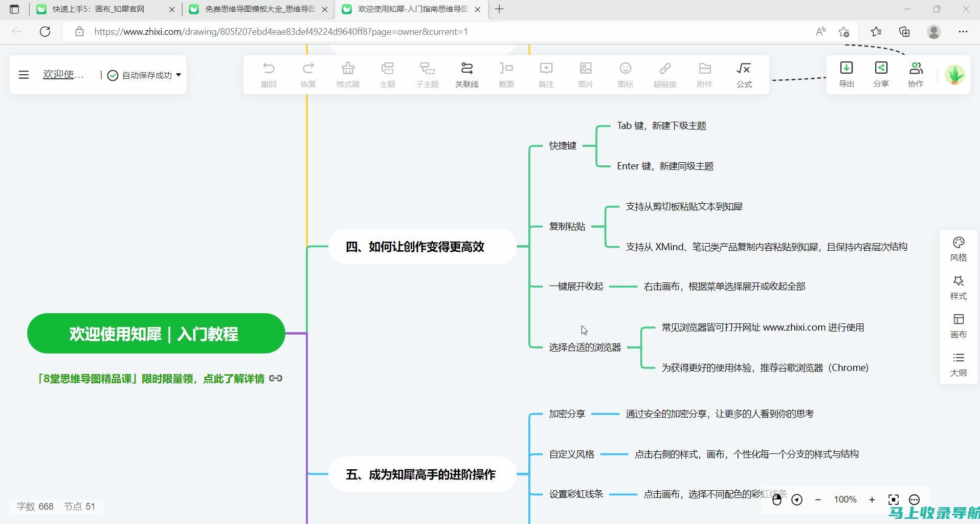Open the hamburger main menu
The height and width of the screenshot is (524, 980).
(x=24, y=75)
